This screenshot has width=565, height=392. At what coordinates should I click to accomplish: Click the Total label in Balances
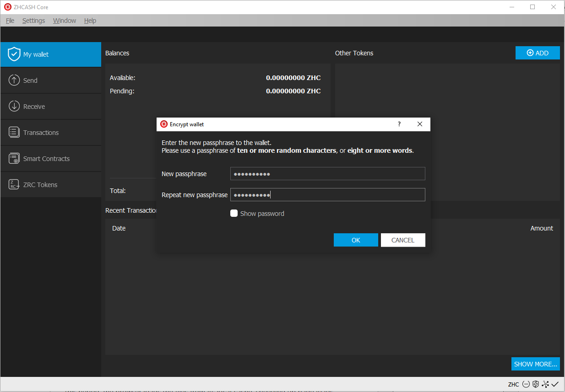click(118, 191)
